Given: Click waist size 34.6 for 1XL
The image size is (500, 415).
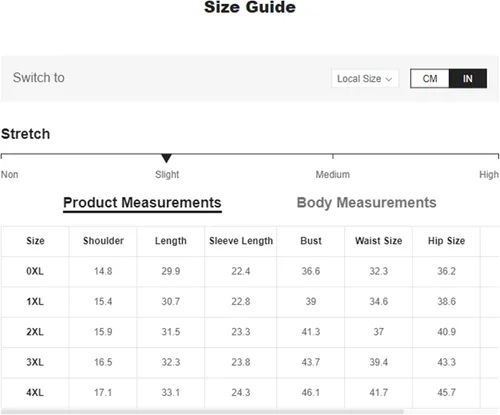Looking at the screenshot, I should 379,301.
